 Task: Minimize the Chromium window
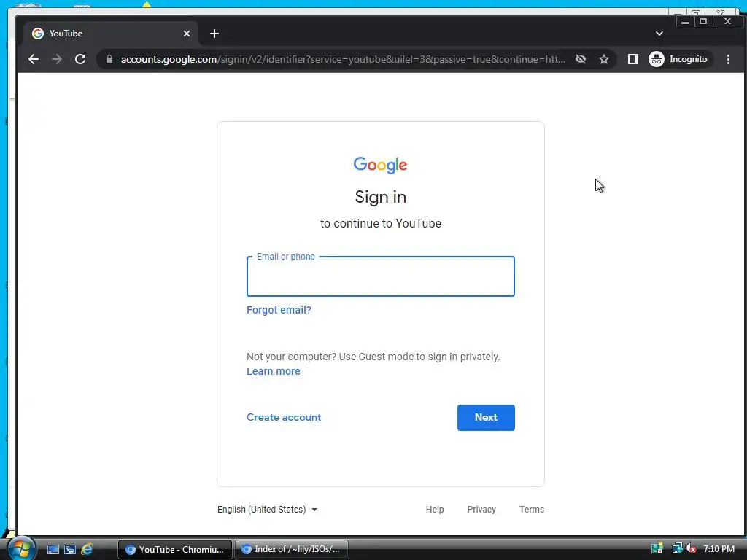(x=684, y=21)
